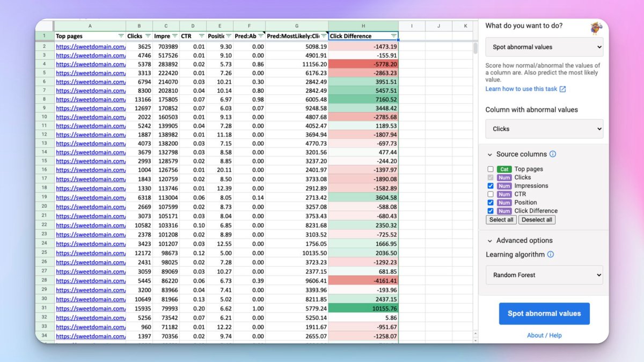The width and height of the screenshot is (644, 362).
Task: Uncheck the Impressions source column checkbox
Action: pos(491,186)
